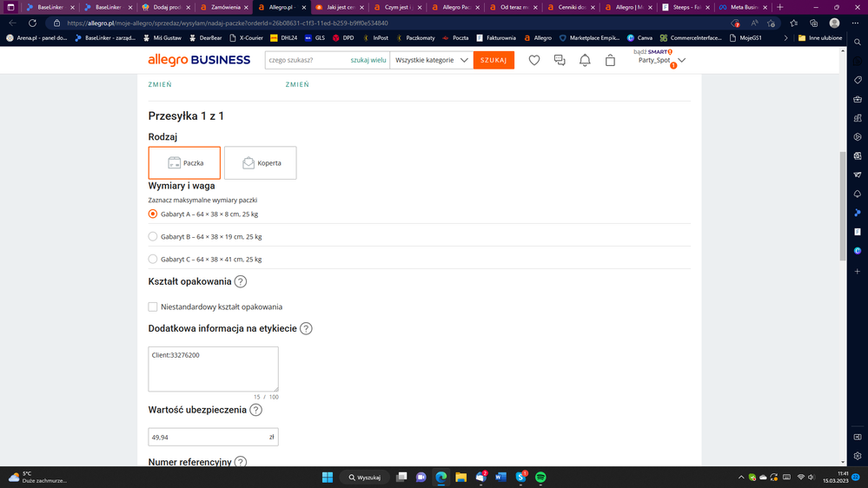Select Gabaryt A radio option

[x=153, y=214]
